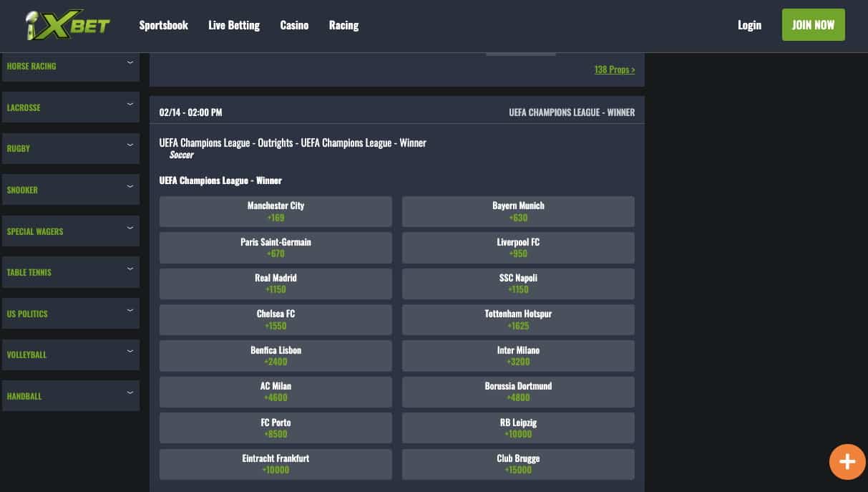
Task: Bet on Manchester City +169
Action: click(x=275, y=211)
